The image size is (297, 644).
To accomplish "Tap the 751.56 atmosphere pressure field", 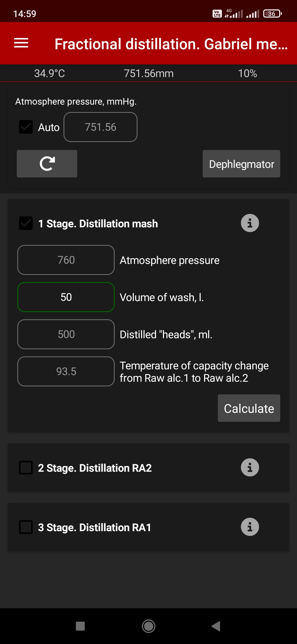I will [x=100, y=127].
